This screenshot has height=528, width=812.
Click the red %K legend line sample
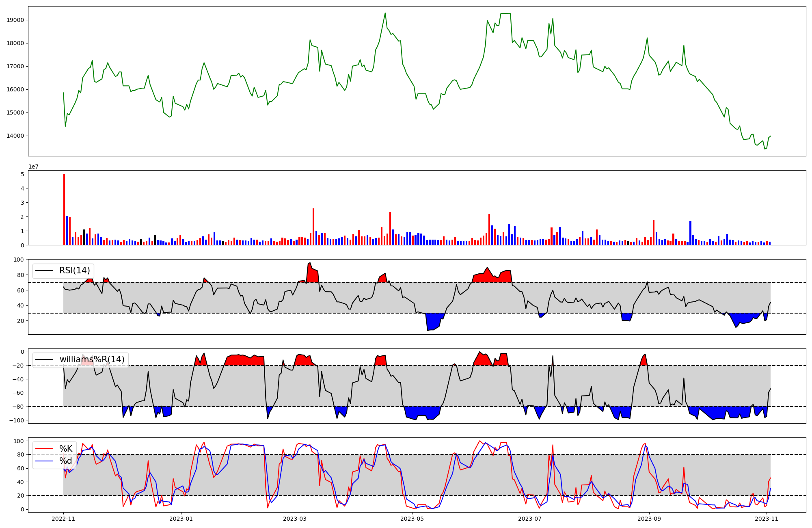point(44,448)
